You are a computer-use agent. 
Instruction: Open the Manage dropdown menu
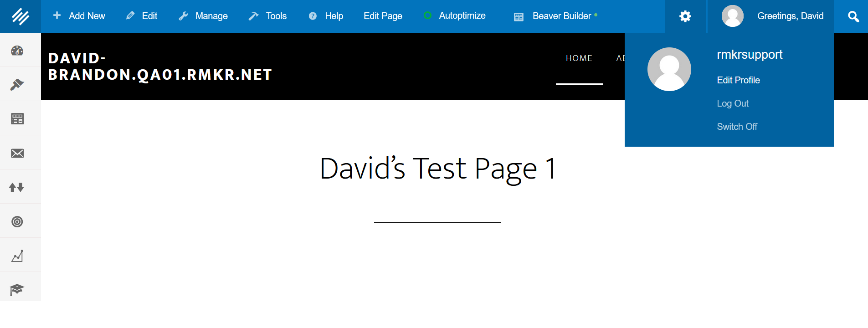click(203, 16)
